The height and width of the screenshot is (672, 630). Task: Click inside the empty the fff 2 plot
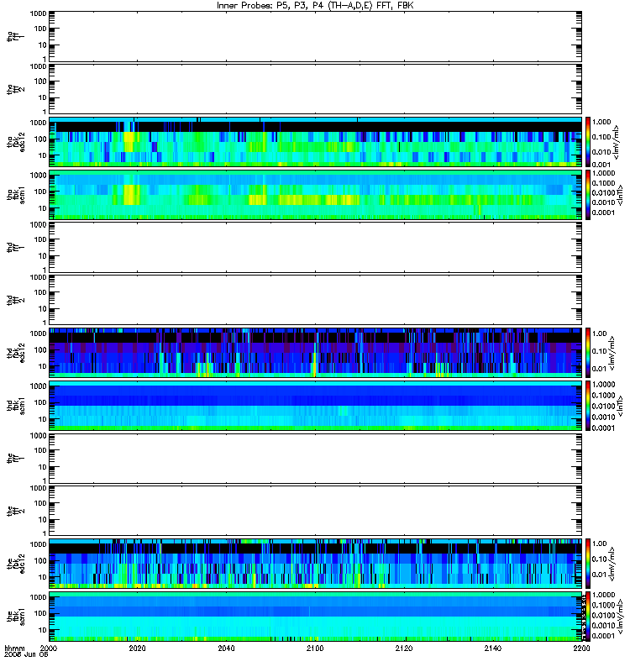tap(315, 511)
